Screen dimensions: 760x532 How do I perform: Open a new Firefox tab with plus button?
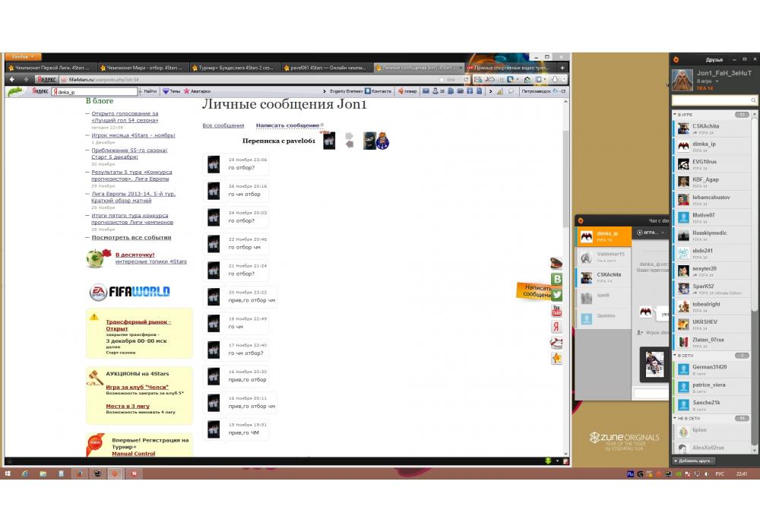(562, 68)
